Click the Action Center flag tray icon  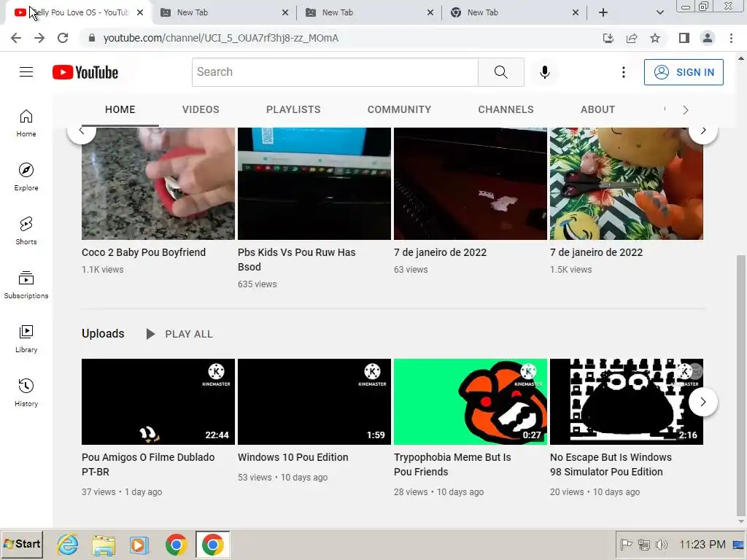click(626, 544)
